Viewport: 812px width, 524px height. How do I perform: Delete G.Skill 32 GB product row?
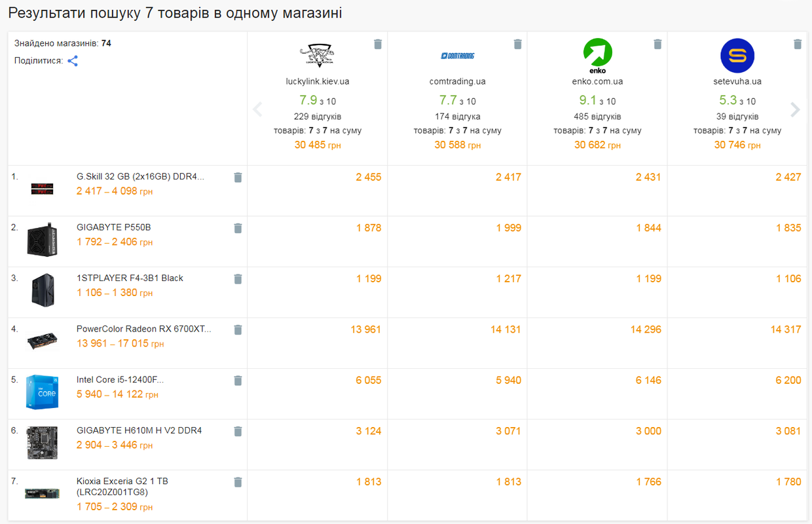(238, 178)
